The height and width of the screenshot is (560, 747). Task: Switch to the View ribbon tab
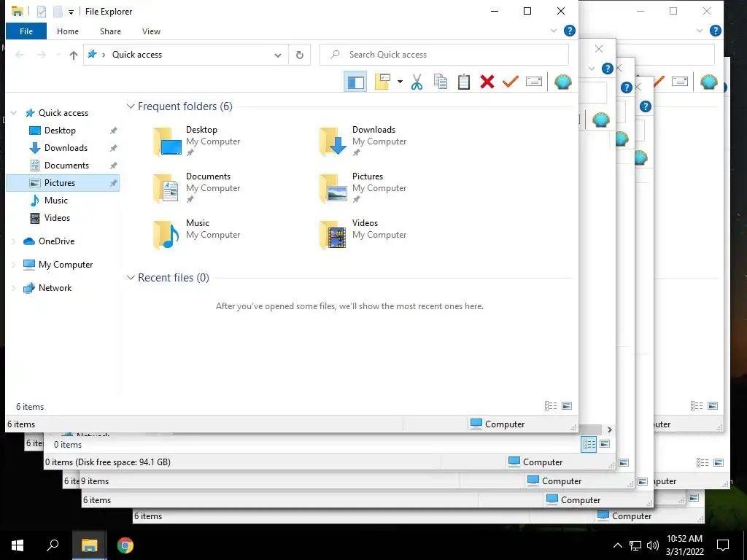coord(151,31)
